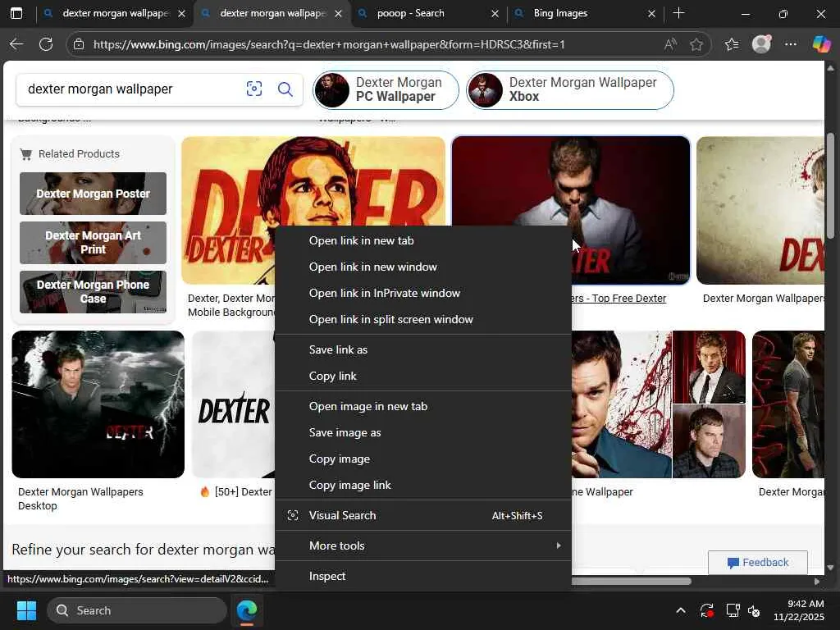Viewport: 840px width, 630px height.
Task: Open the stormy lightning Dexter thumbnail
Action: point(98,404)
